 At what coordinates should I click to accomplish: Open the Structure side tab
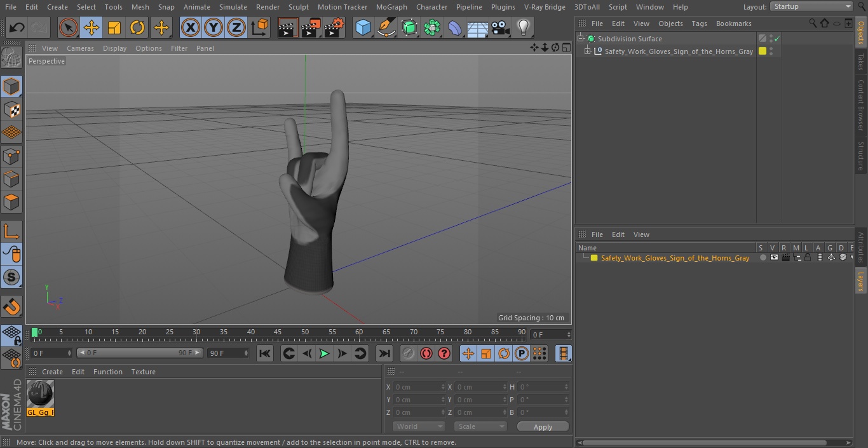click(861, 155)
